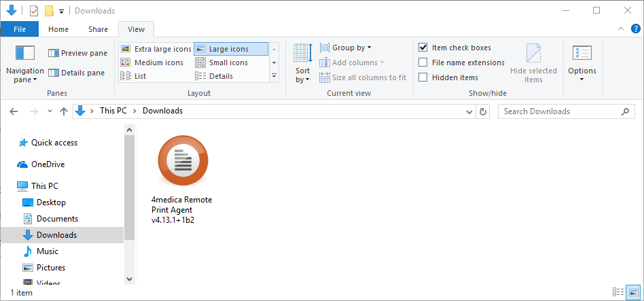The height and width of the screenshot is (301, 644).
Task: Open the Navigation pane dropdown
Action: (25, 65)
